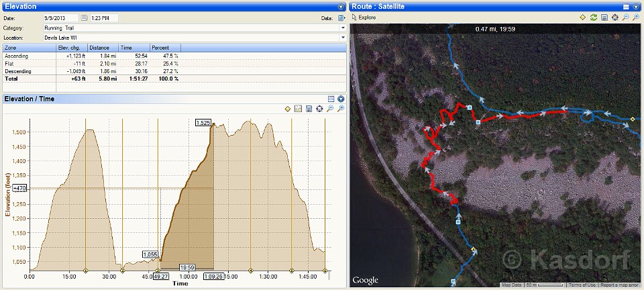The width and height of the screenshot is (644, 290).
Task: Expand the Category dropdown
Action: tap(343, 28)
